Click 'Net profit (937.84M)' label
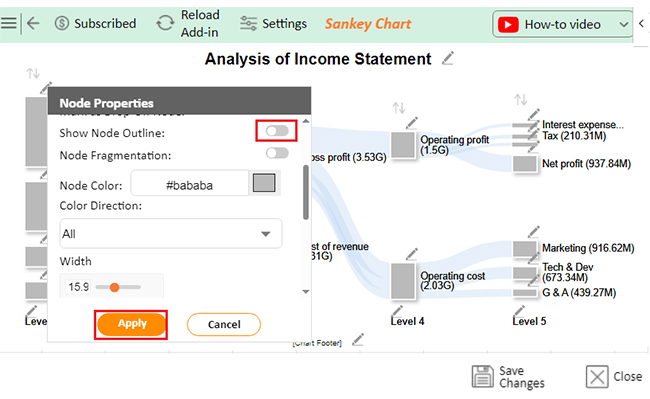The width and height of the screenshot is (650, 399). click(x=587, y=164)
